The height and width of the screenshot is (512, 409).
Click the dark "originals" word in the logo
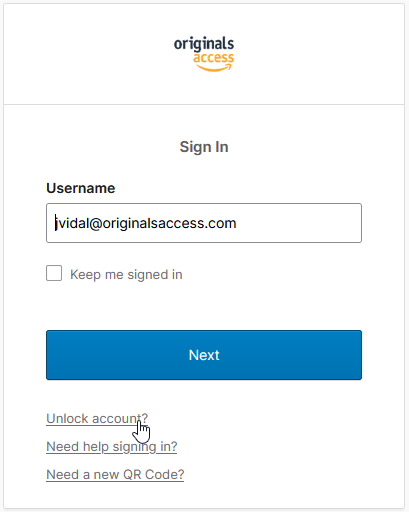(x=204, y=44)
